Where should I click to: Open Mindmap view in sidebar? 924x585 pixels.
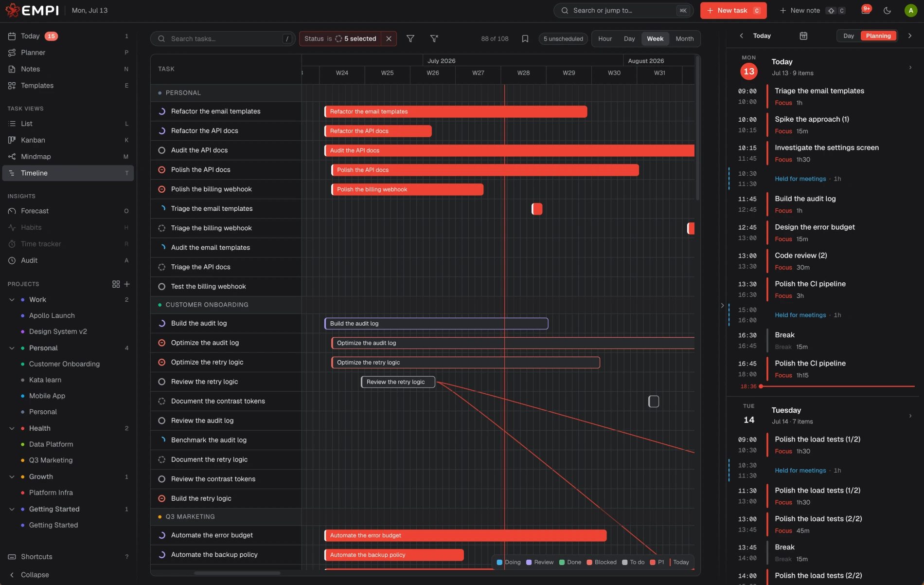point(68,157)
